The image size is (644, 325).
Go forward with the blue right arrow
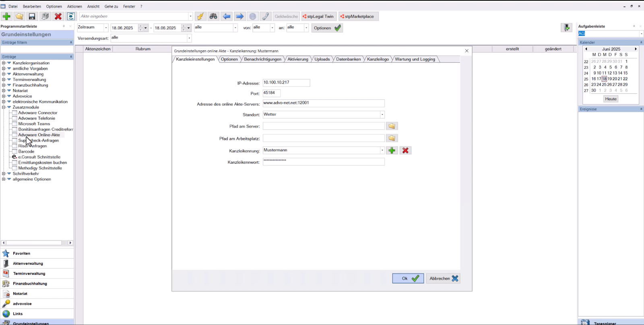pyautogui.click(x=239, y=16)
